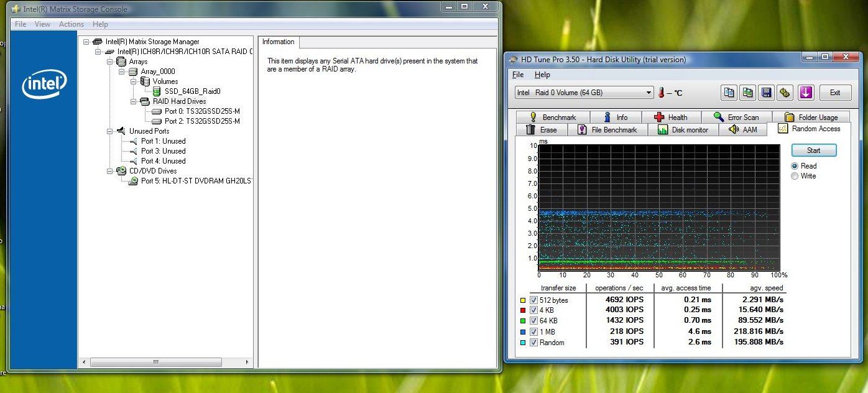Viewport: 868px width, 393px height.
Task: Uncheck the 64 KB transfer size checkbox
Action: [533, 321]
